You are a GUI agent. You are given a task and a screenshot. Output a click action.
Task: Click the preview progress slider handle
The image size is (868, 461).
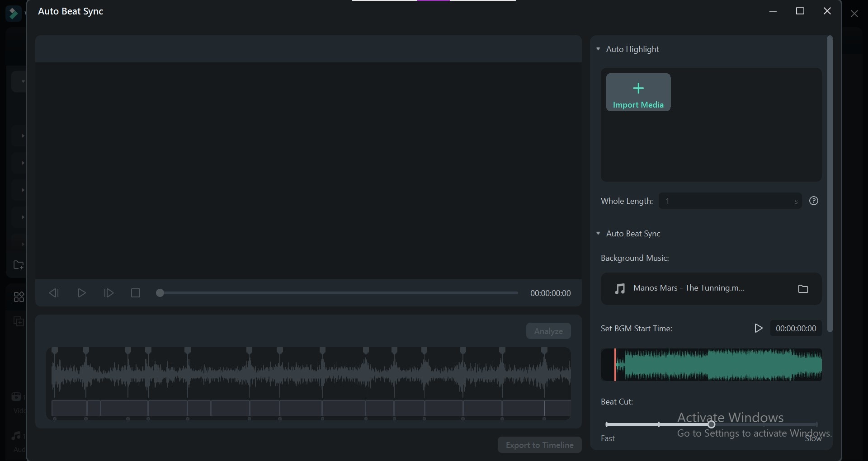[160, 293]
